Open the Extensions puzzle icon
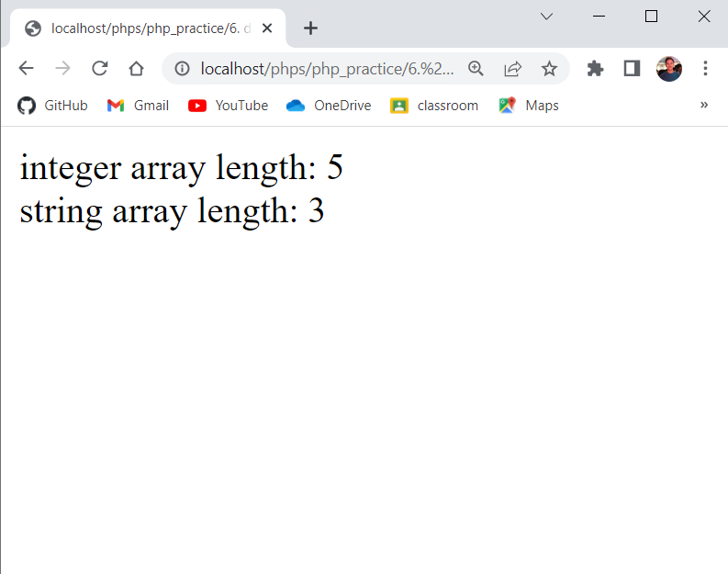The image size is (728, 574). [595, 68]
